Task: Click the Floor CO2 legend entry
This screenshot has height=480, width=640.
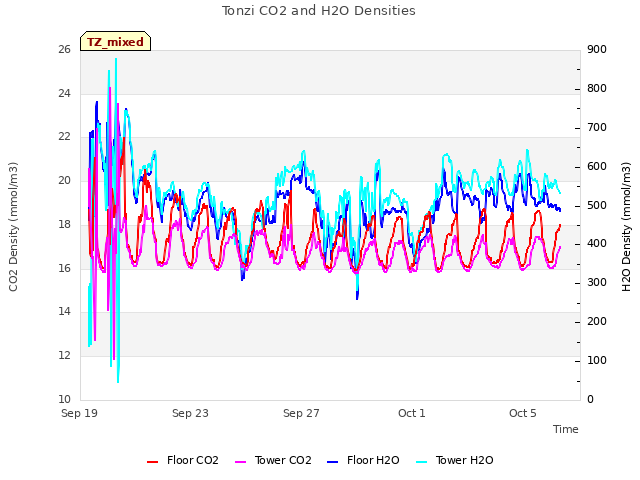Action: pyautogui.click(x=182, y=460)
